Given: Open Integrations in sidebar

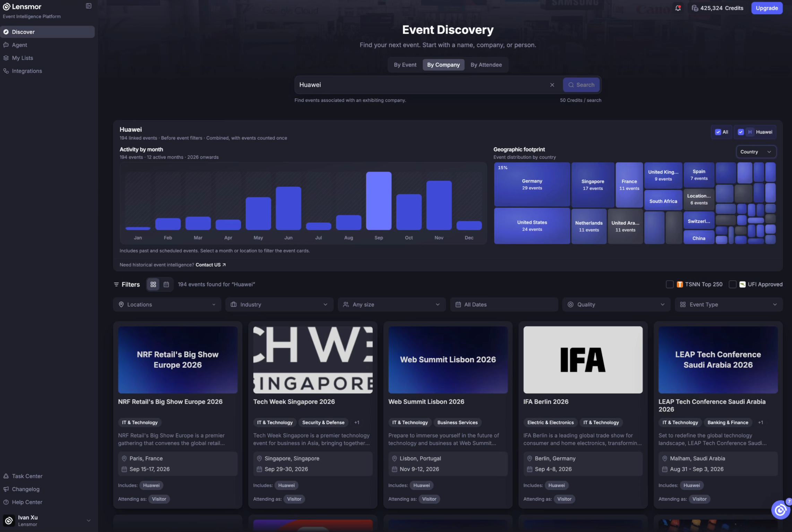Looking at the screenshot, I should click(x=48, y=71).
